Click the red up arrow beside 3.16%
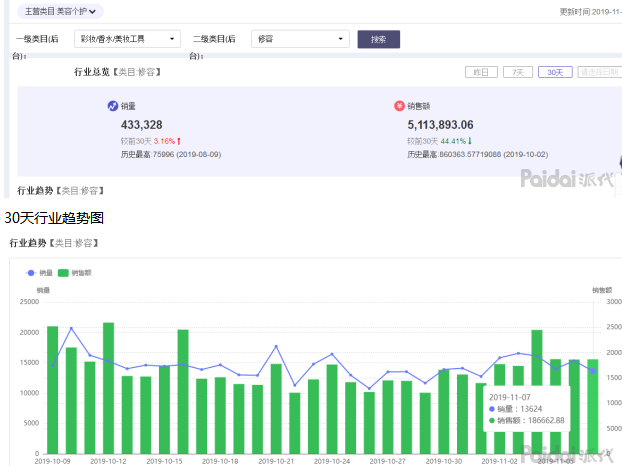Viewport: 622px width, 466px height. tap(179, 141)
